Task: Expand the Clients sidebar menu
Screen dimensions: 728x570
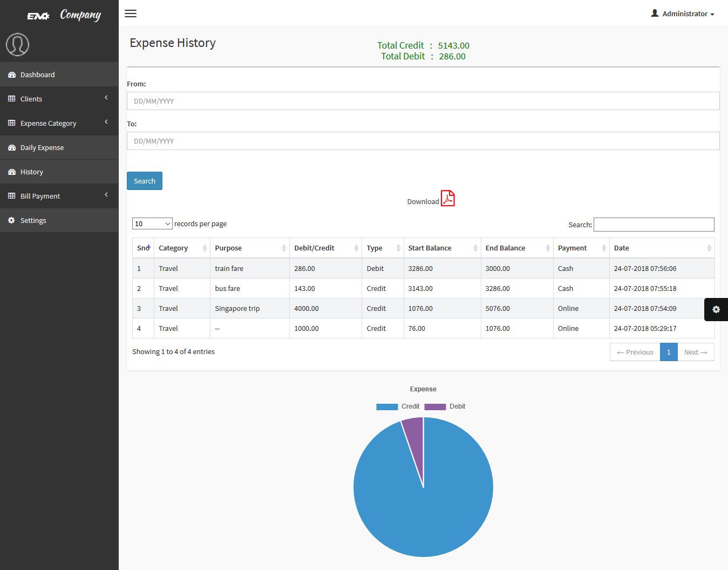Action: [x=59, y=99]
